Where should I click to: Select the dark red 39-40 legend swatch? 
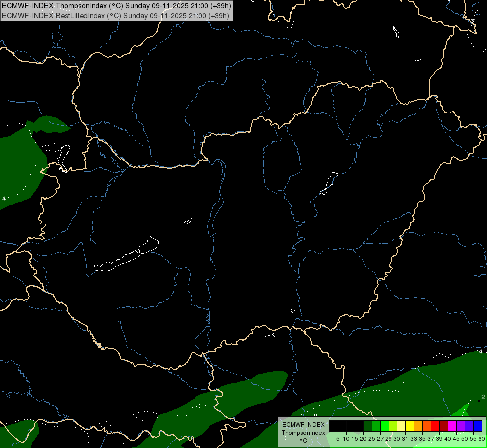click(444, 426)
